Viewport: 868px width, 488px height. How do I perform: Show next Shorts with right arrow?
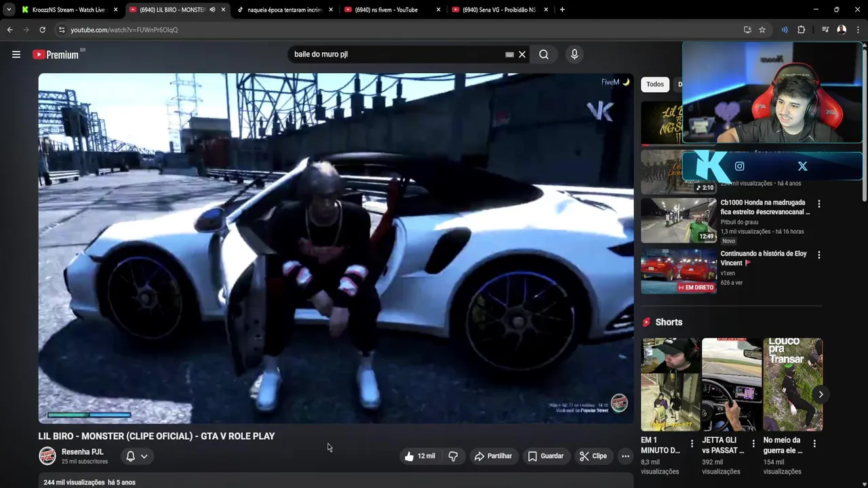coord(821,394)
